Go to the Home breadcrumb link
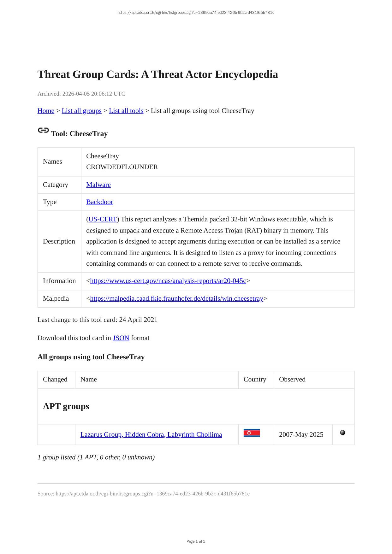 click(x=46, y=111)
